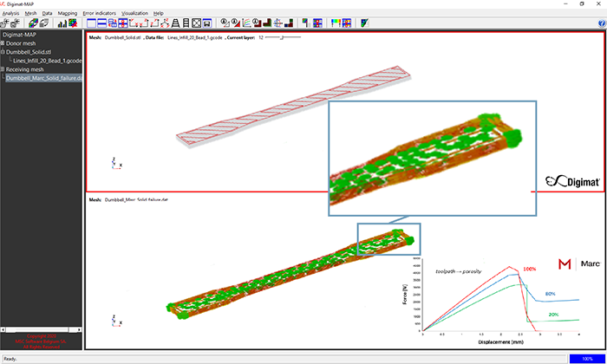Click the green checkmark validate icon
607x364 pixels.
pos(365,23)
